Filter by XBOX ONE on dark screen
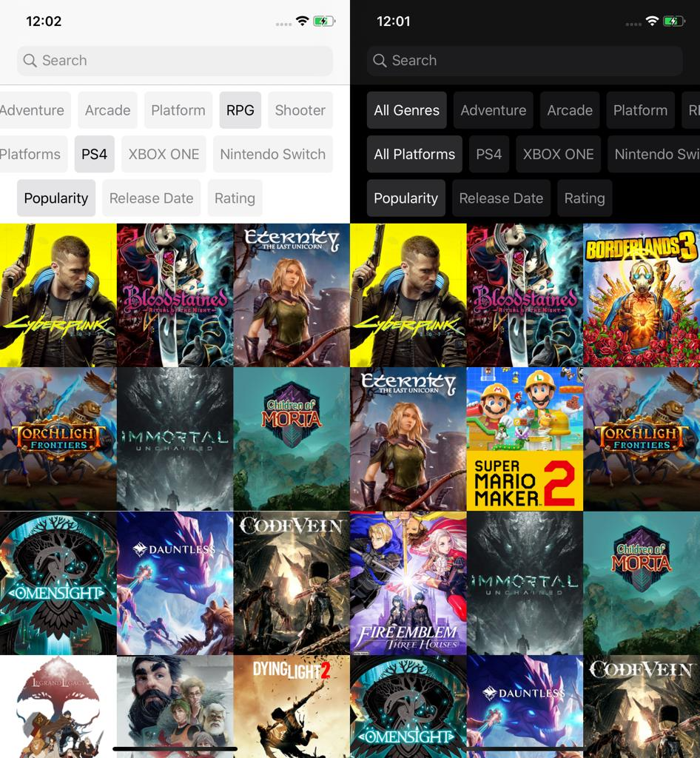This screenshot has height=758, width=700. tap(559, 154)
